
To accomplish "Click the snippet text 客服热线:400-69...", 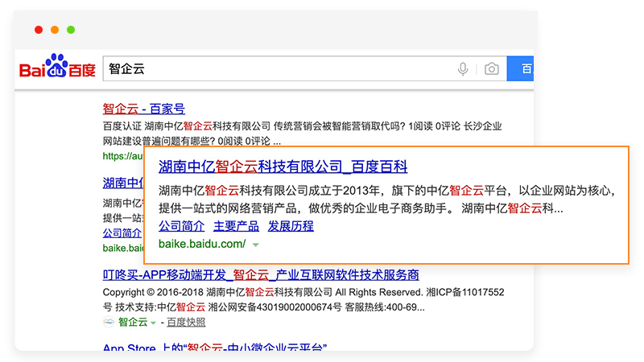I will pyautogui.click(x=385, y=307).
